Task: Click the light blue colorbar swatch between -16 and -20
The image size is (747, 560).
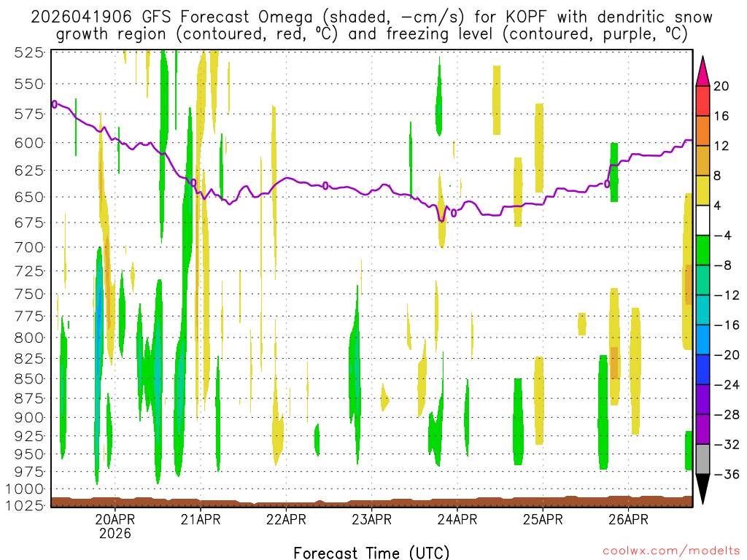Action: point(703,340)
